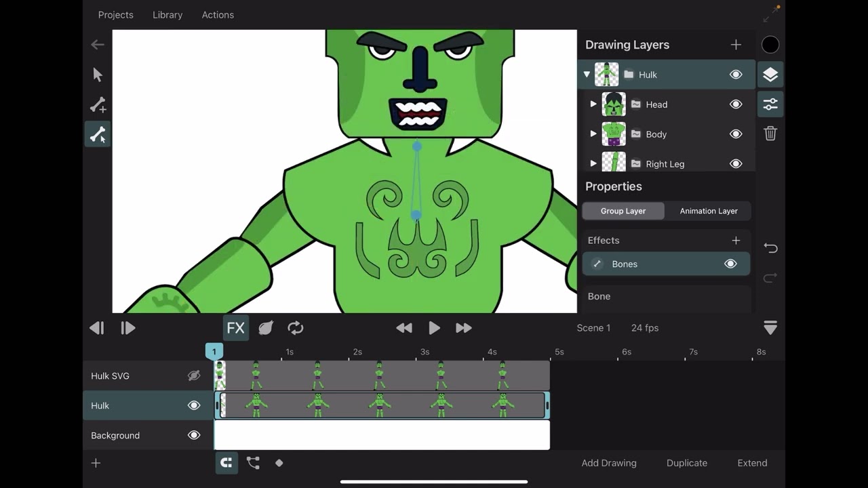Collapse the Hulk group layer
Image resolution: width=868 pixels, height=488 pixels.
(x=587, y=75)
